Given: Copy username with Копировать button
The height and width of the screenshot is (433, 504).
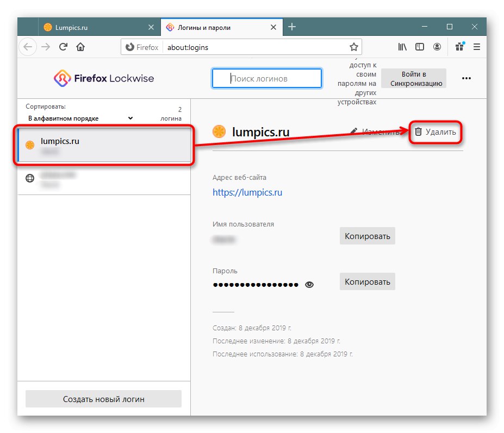Looking at the screenshot, I should click(x=368, y=236).
